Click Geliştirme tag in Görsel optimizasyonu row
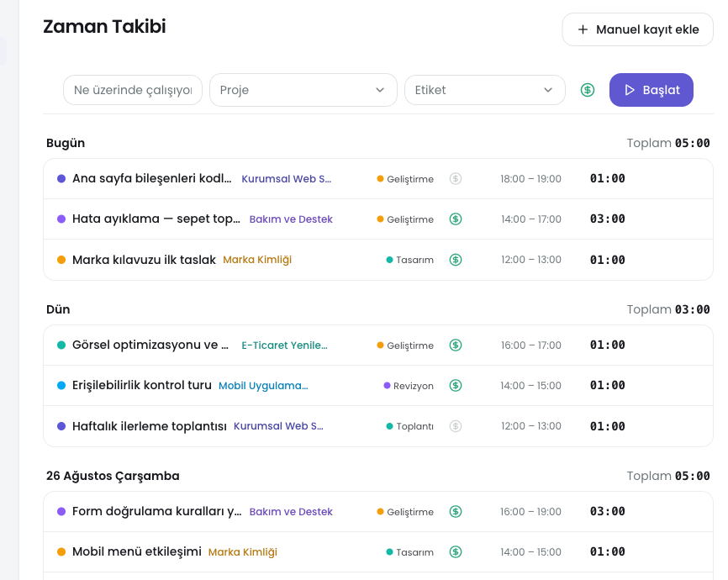728x580 pixels. tap(405, 345)
